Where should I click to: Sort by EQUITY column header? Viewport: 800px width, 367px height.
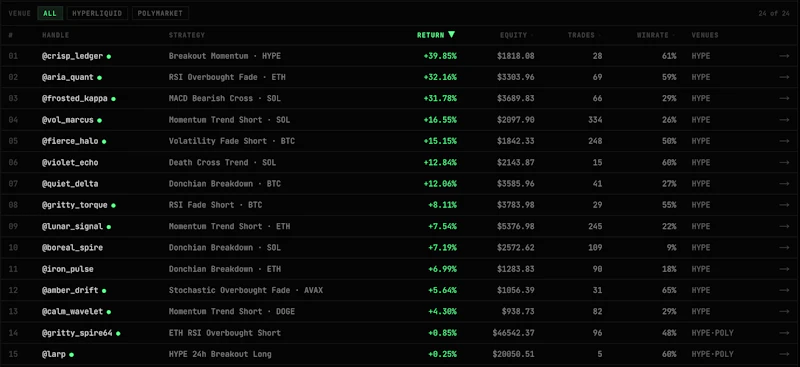516,35
